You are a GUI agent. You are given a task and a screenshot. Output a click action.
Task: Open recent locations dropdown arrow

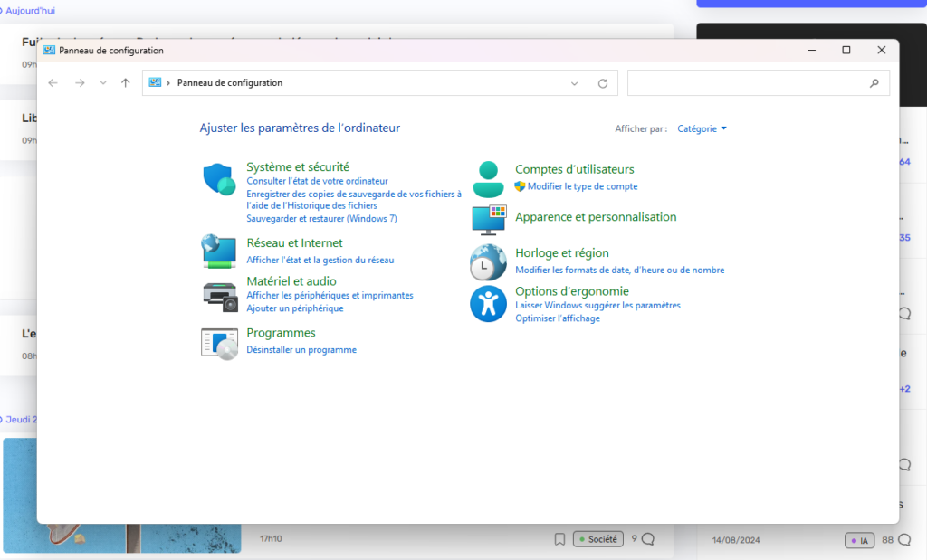(103, 83)
